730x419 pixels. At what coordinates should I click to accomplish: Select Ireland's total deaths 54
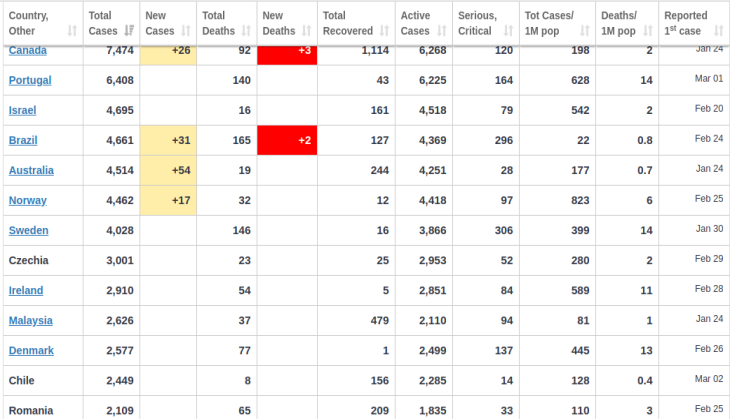pos(244,291)
